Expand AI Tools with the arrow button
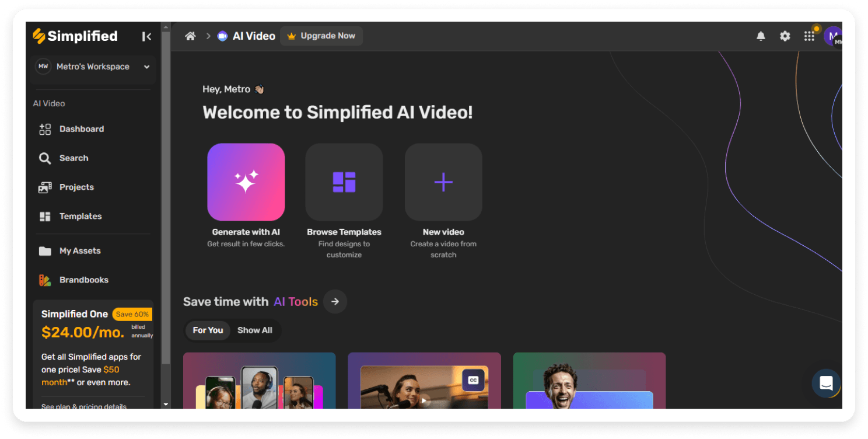Screen dimensions: 868x439 pos(335,301)
